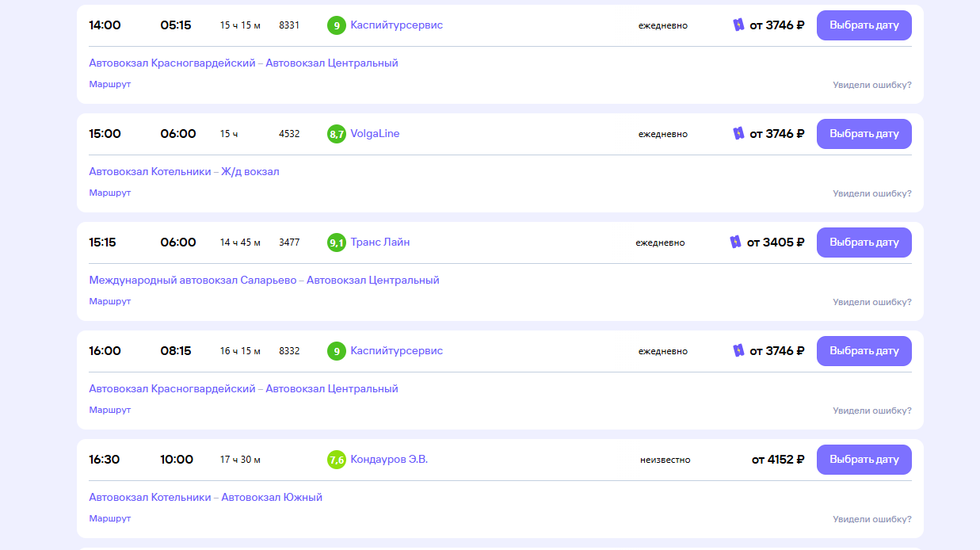Expand Маршрут for the Саларьево trip
Screen dimensions: 980x550
(110, 301)
